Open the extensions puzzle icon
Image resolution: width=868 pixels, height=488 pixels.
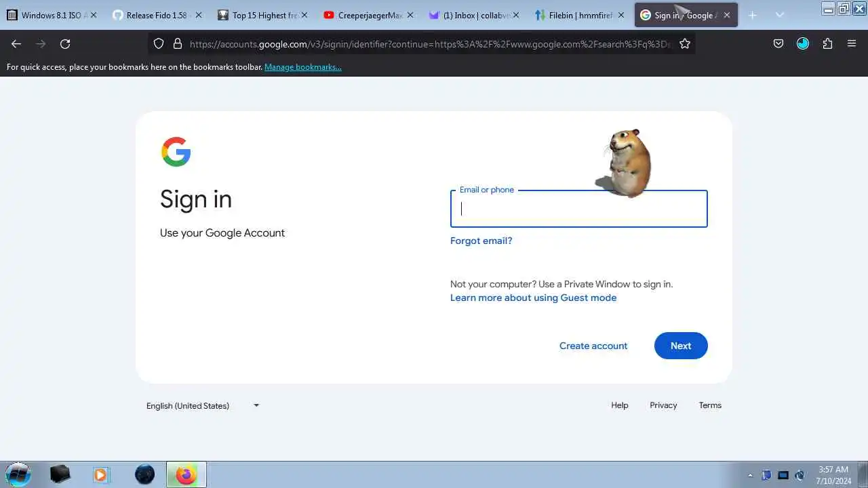point(827,43)
